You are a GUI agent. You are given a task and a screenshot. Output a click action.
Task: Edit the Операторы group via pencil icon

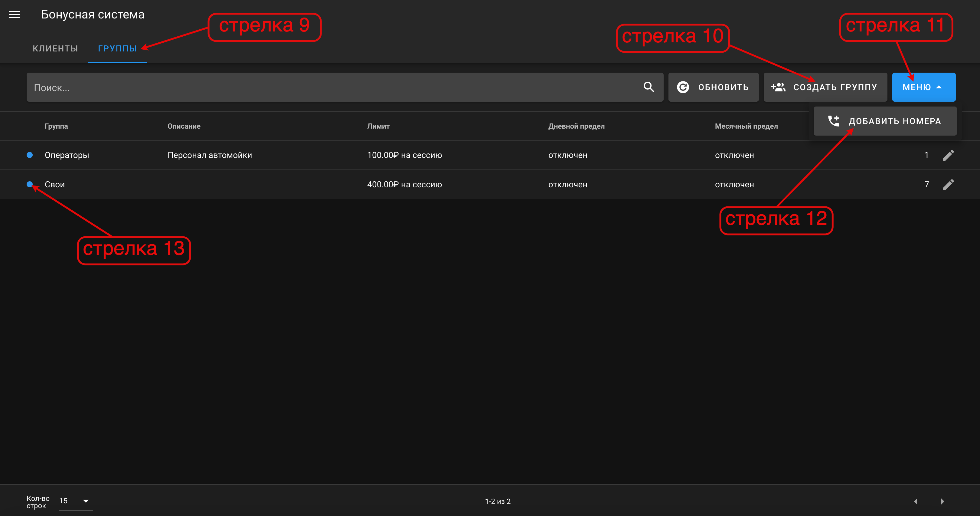pyautogui.click(x=948, y=155)
